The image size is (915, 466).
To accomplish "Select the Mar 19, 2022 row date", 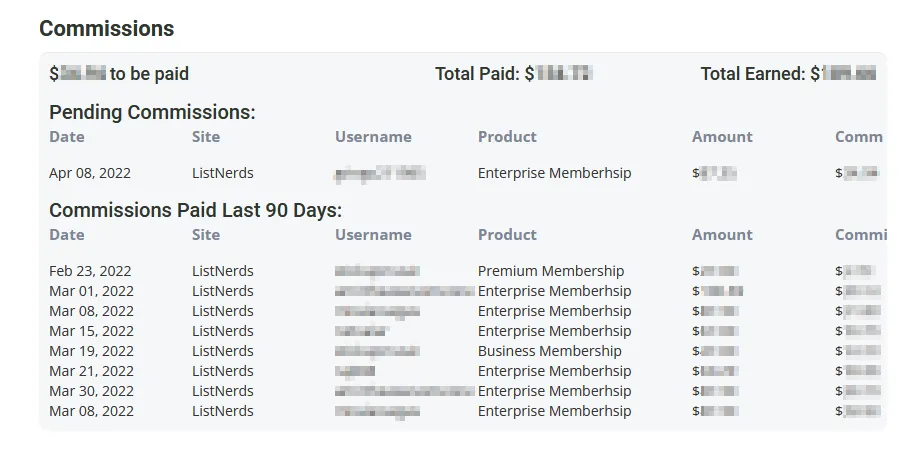I will pos(92,351).
